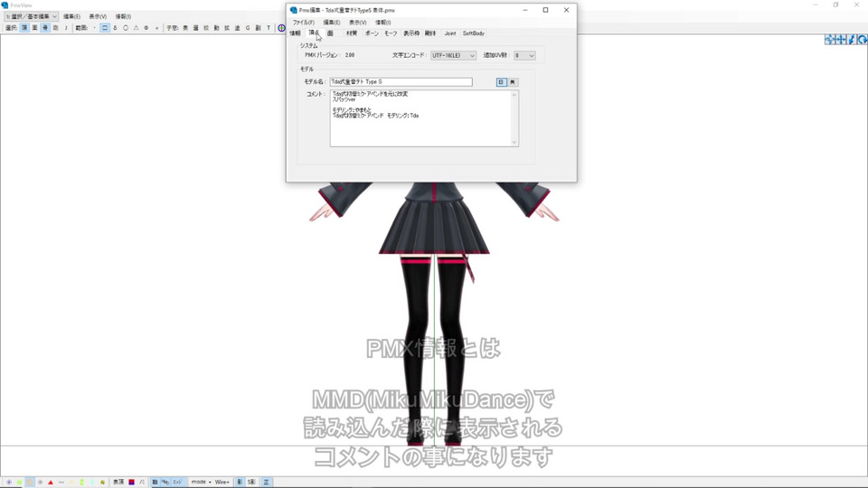Viewport: 868px width, 488px height.
Task: Toggle the highlighted orange square display icon
Action: pos(30,483)
